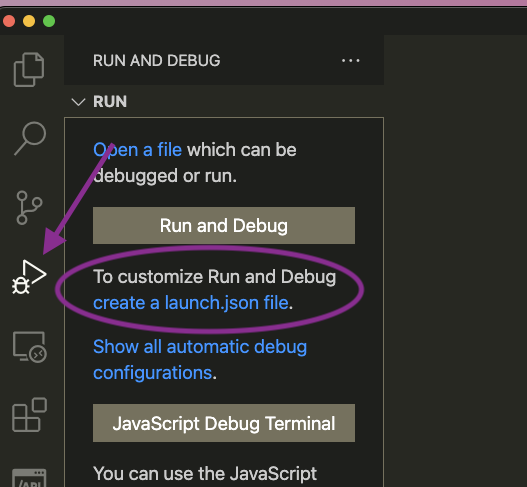The height and width of the screenshot is (487, 527).
Task: Open the Remote Explorer icon
Action: click(x=30, y=347)
